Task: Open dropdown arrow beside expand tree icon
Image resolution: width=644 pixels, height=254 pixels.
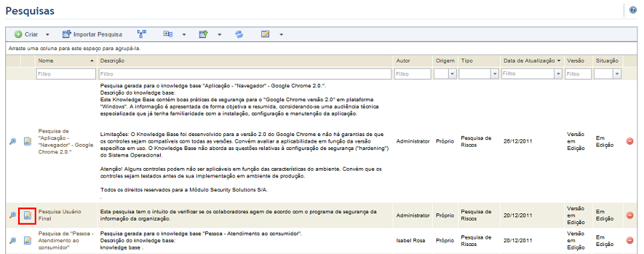Action: [x=185, y=35]
